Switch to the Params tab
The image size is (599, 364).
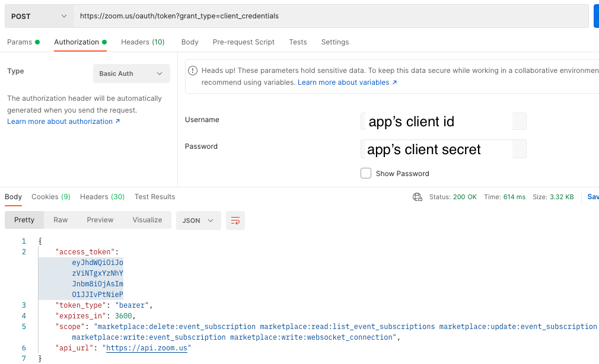(x=20, y=42)
